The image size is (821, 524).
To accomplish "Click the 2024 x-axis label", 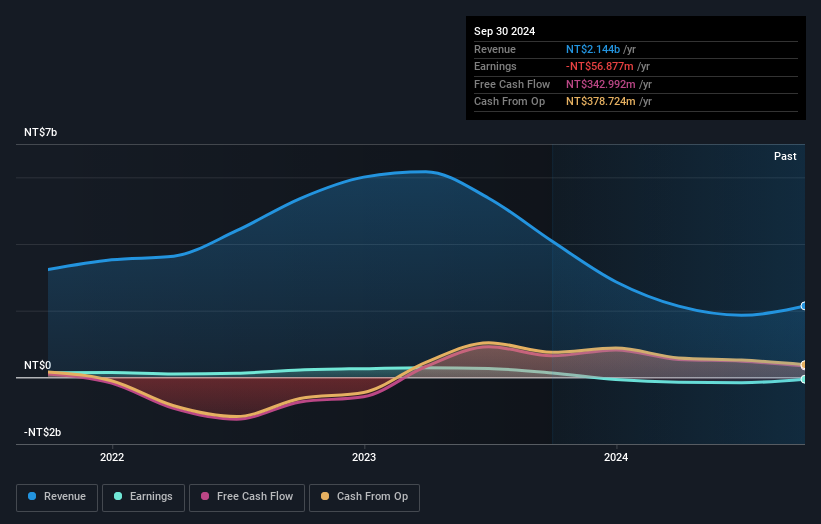I will point(616,457).
